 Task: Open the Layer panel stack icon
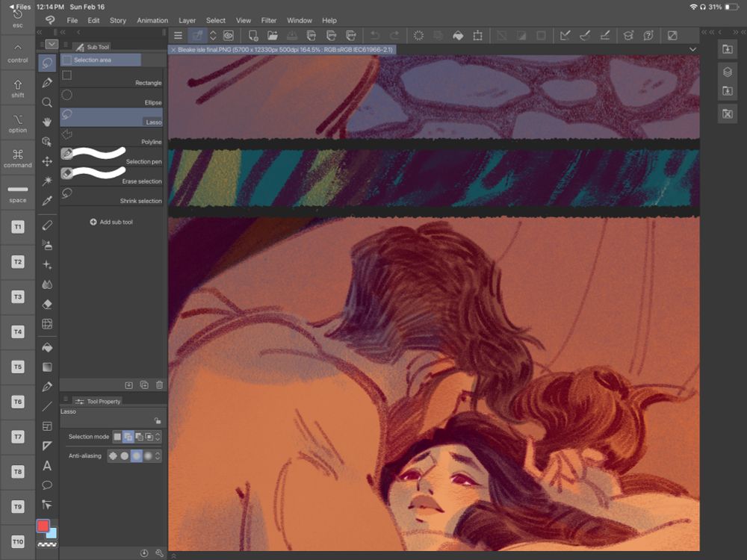[x=728, y=72]
